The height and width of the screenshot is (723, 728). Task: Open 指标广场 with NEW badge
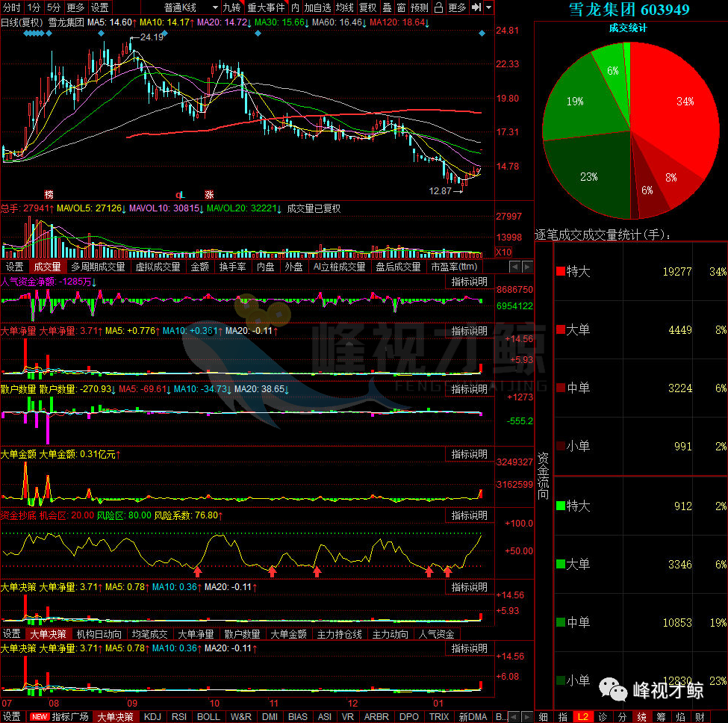(59, 716)
